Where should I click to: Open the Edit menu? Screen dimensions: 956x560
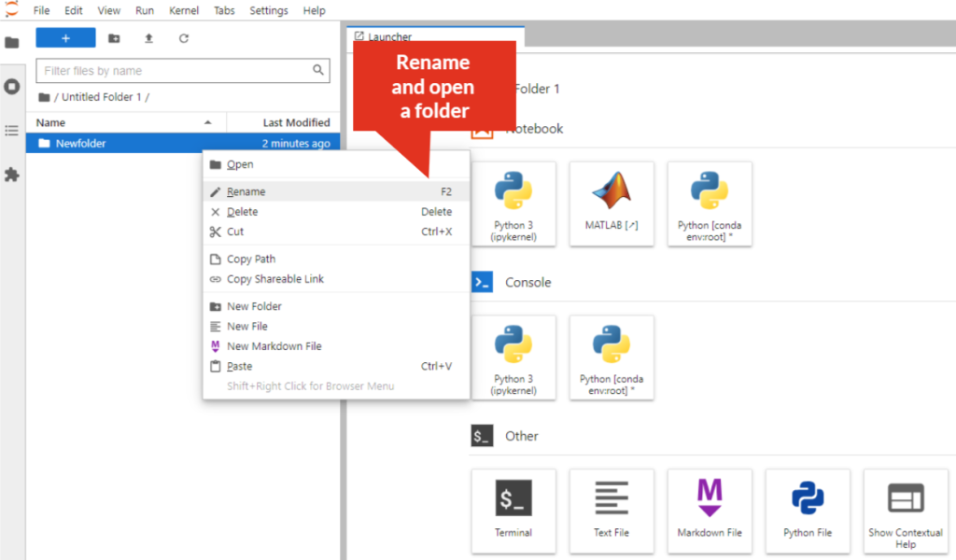click(x=73, y=10)
